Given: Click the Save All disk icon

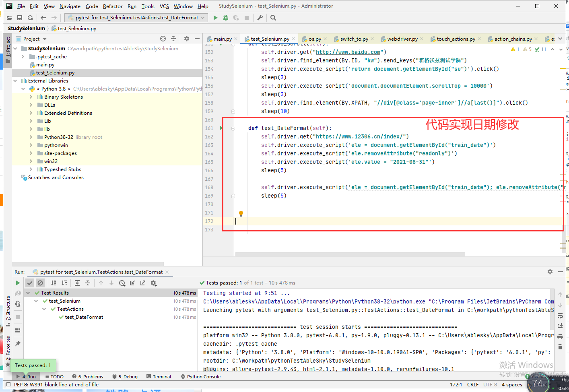Looking at the screenshot, I should [20, 18].
